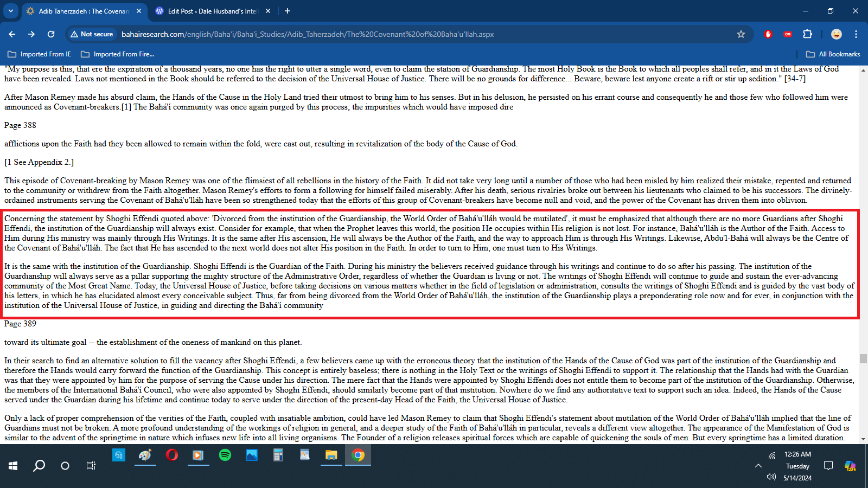Go back to the previous page
The height and width of the screenshot is (488, 868).
click(12, 34)
